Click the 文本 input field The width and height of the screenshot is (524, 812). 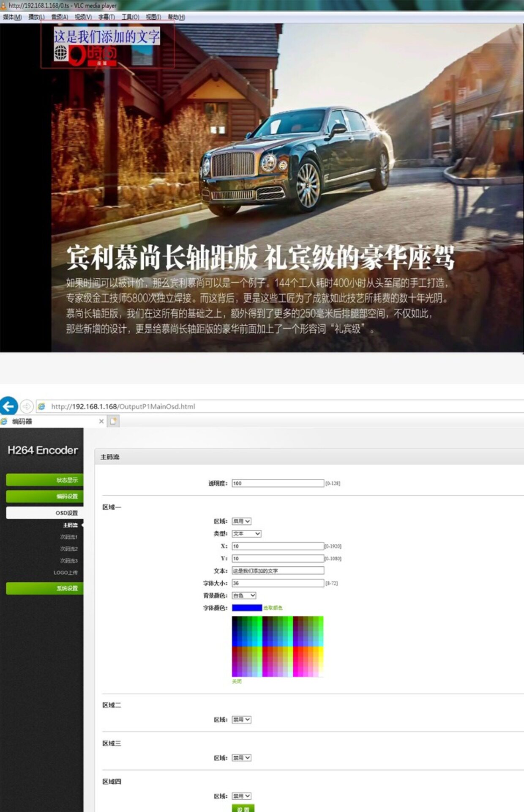[278, 571]
